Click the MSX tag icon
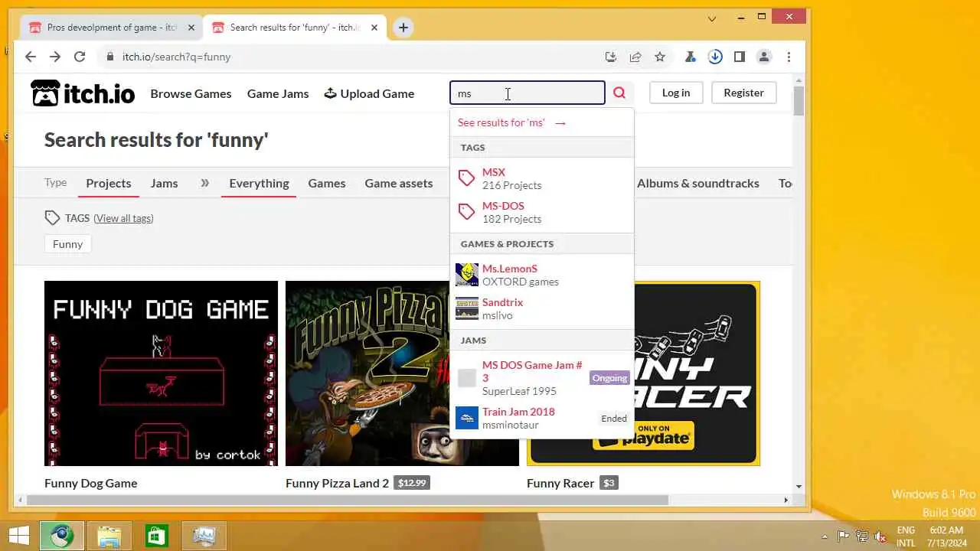980x551 pixels. [466, 178]
